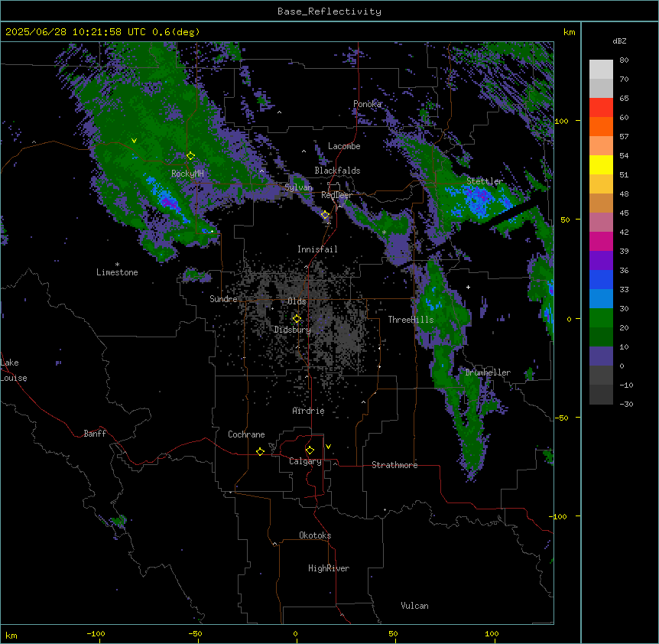Screen dimensions: 659x644
Task: Click the RedDeer city label
Action: pos(336,195)
